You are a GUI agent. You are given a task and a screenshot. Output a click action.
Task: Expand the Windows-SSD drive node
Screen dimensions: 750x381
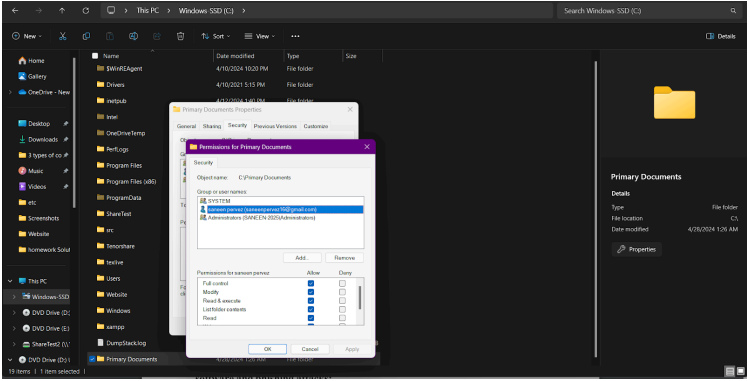(14, 297)
